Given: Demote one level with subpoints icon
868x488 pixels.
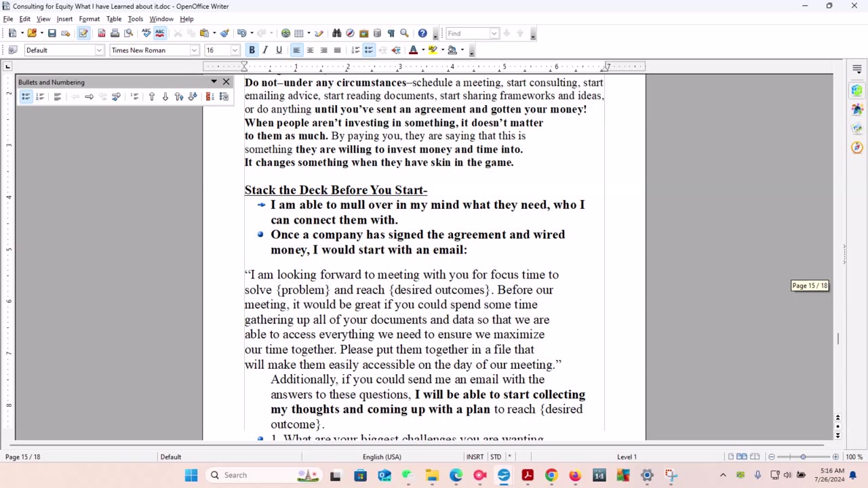Looking at the screenshot, I should 116,97.
